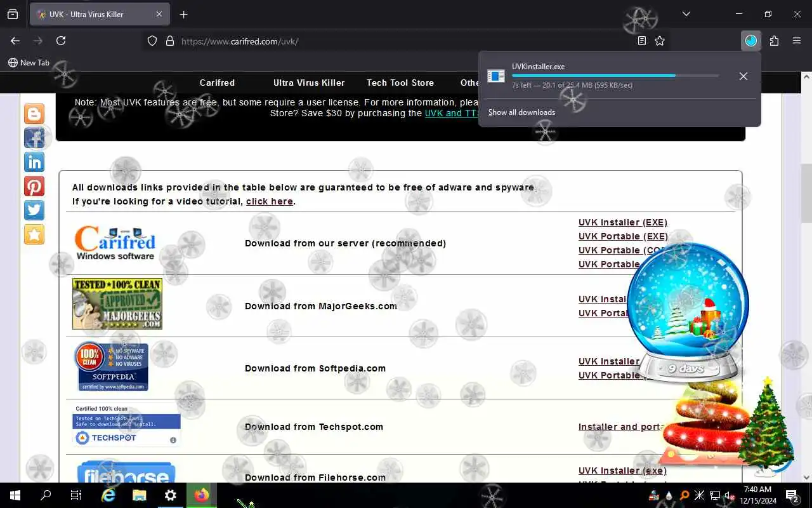Click the download progress bar
This screenshot has height=508, width=812.
(615, 76)
